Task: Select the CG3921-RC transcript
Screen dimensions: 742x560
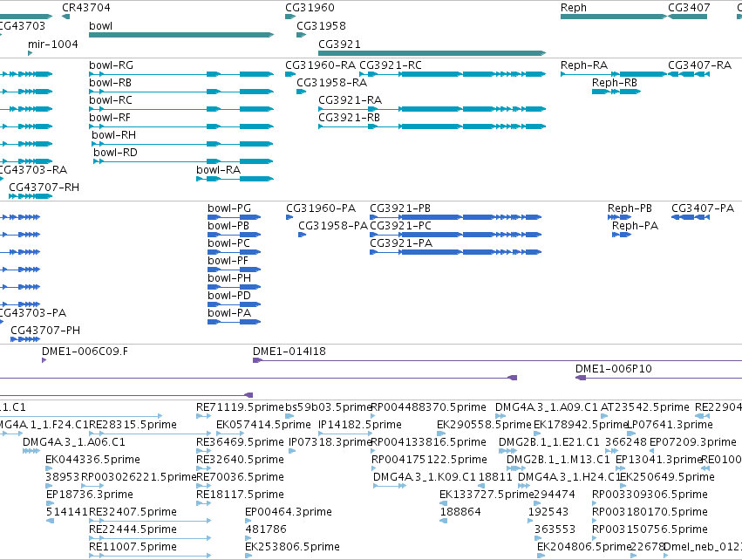Action: [453, 74]
